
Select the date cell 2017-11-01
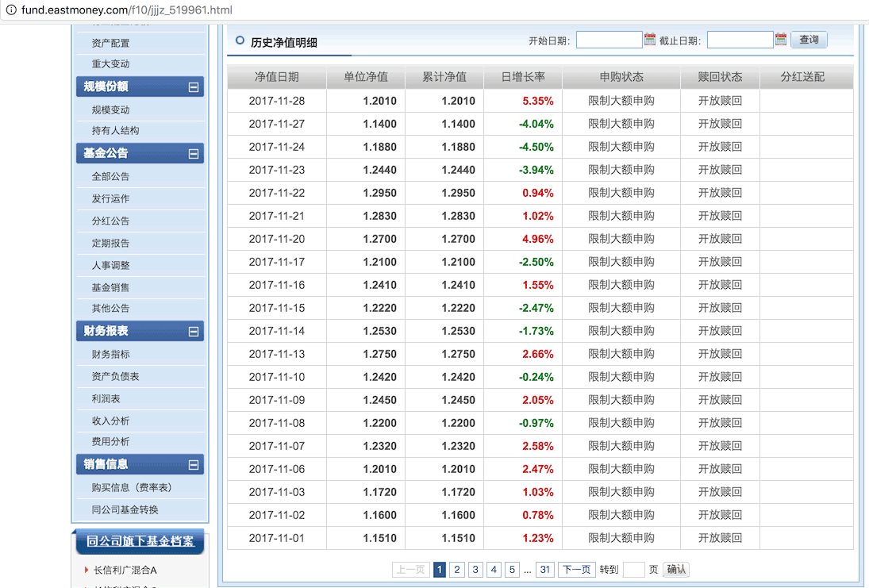tap(276, 538)
